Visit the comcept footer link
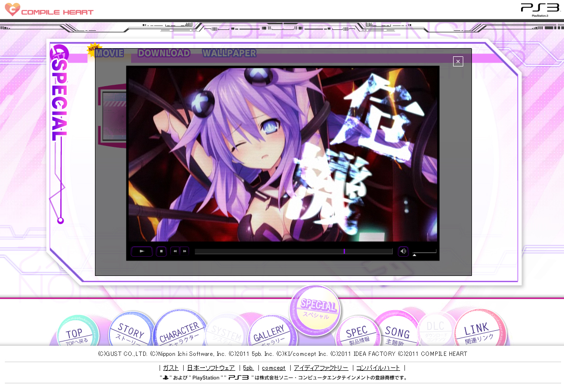The image size is (564, 392). click(x=274, y=368)
